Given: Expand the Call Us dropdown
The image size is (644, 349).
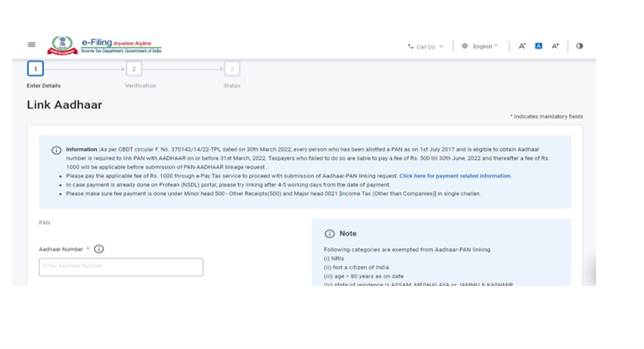Looking at the screenshot, I should point(425,47).
